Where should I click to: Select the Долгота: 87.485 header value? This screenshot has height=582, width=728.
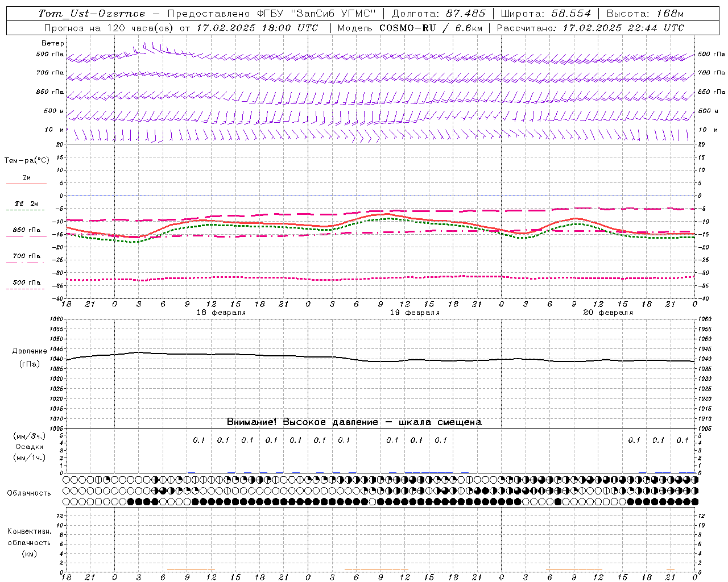click(x=439, y=14)
